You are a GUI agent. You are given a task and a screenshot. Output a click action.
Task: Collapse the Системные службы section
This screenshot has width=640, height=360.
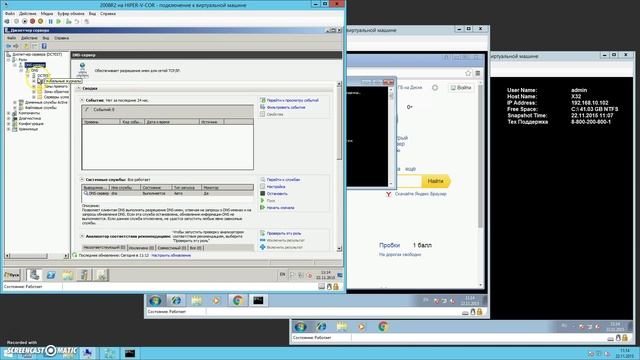click(82, 180)
